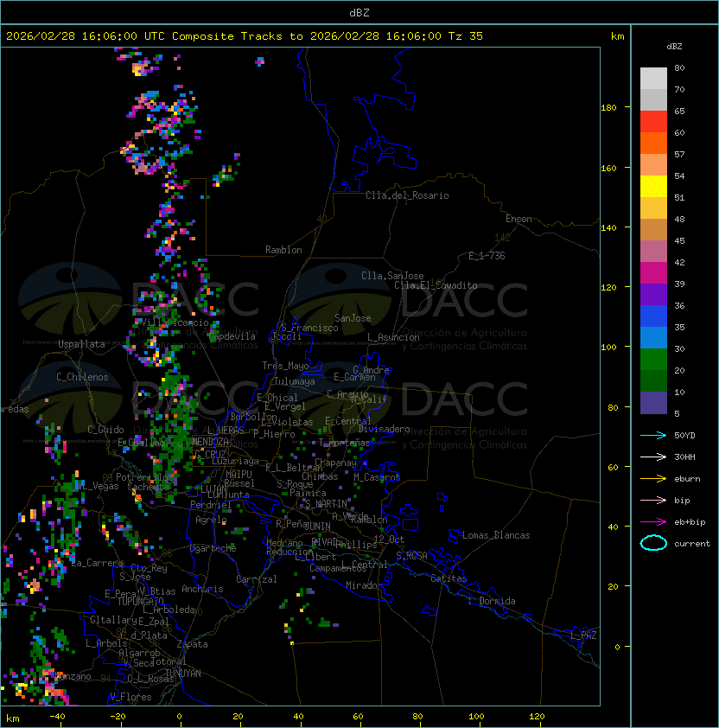Click the 'Villavicencio' map label

point(175,322)
